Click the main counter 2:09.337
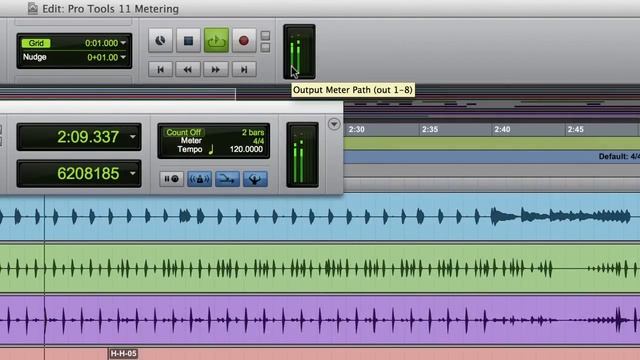The height and width of the screenshot is (360, 640). pos(88,137)
